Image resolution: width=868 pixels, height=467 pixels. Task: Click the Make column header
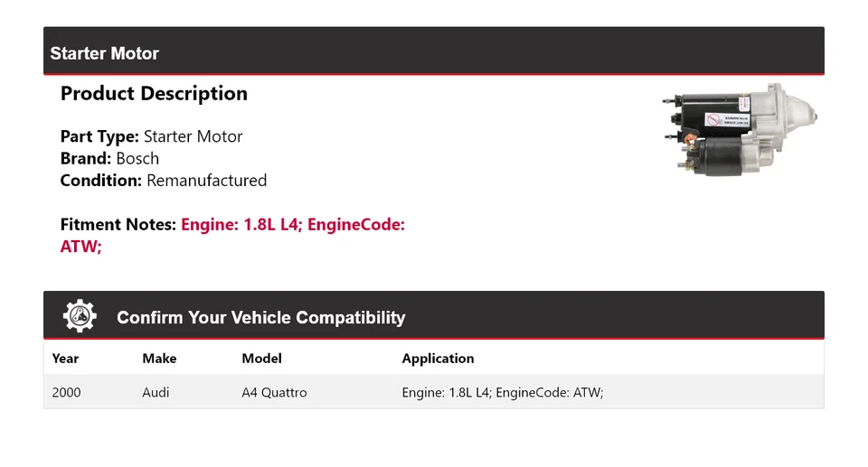tap(159, 359)
